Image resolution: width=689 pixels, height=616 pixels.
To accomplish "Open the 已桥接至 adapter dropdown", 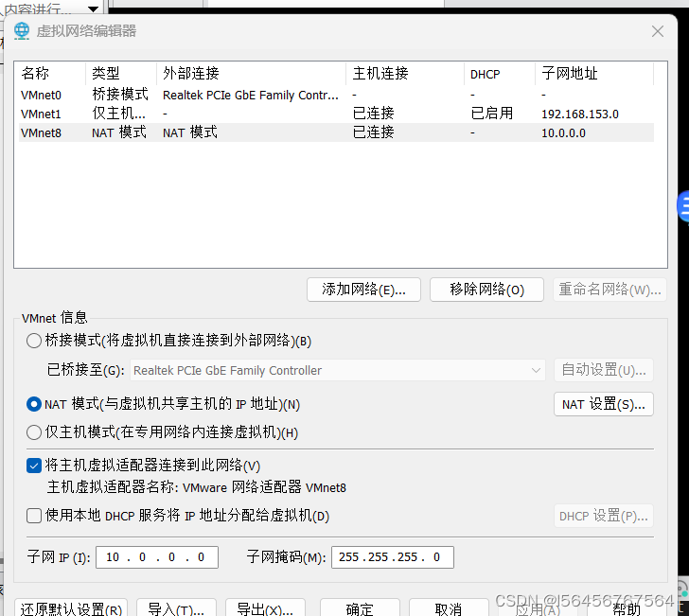I will (x=338, y=370).
